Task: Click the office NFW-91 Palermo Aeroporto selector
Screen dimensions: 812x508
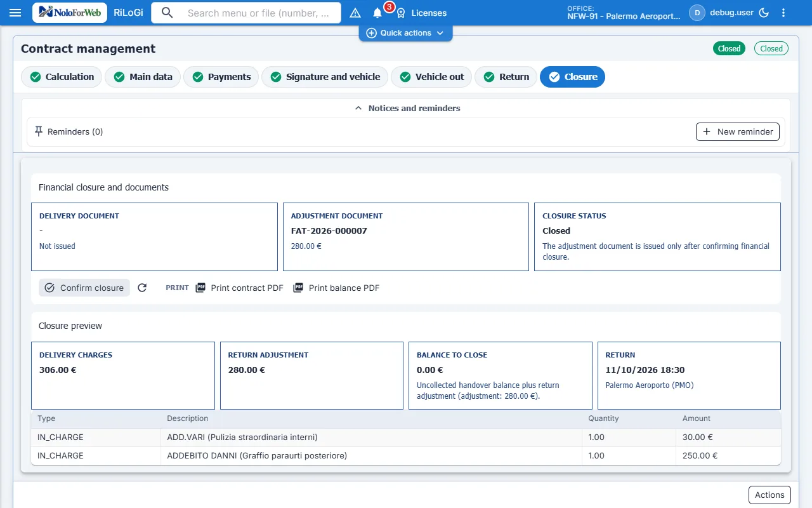Action: (624, 13)
